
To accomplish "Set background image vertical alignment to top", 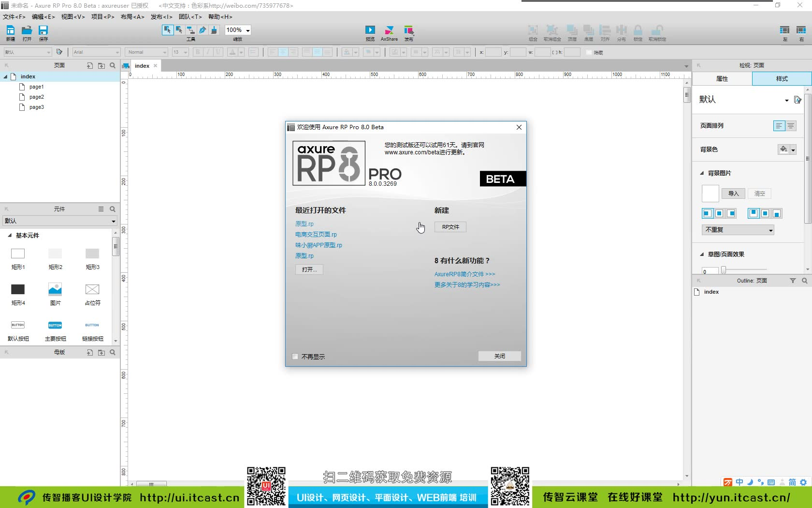I will pyautogui.click(x=754, y=213).
